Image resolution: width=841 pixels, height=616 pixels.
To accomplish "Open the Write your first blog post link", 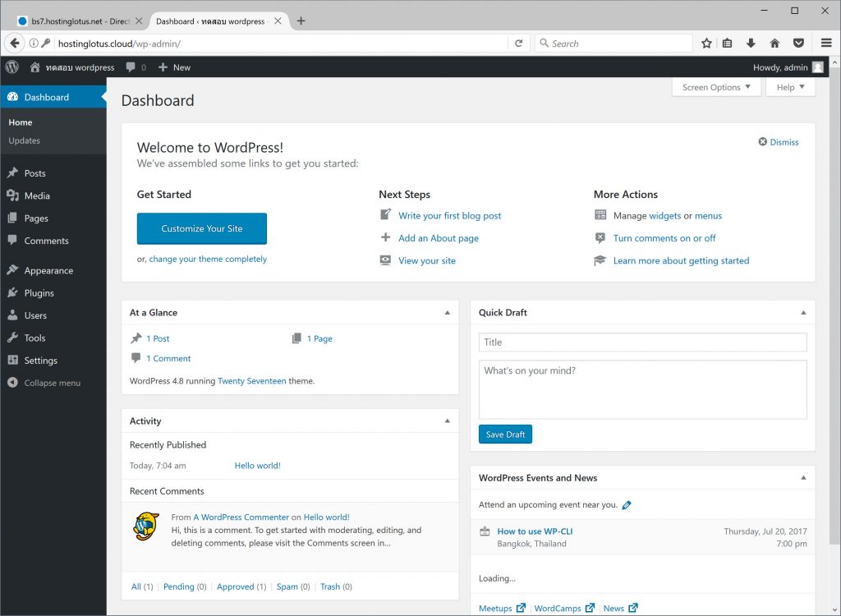I will (x=449, y=216).
